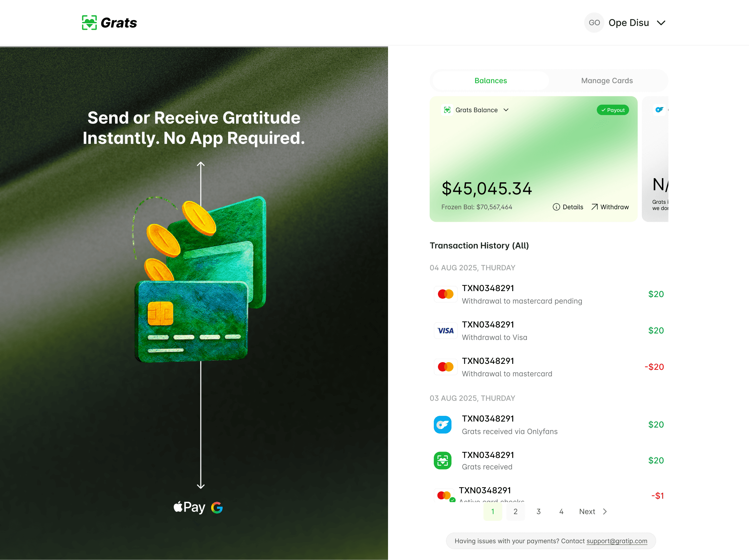Open the Ope Disu account menu chevron

pos(661,23)
